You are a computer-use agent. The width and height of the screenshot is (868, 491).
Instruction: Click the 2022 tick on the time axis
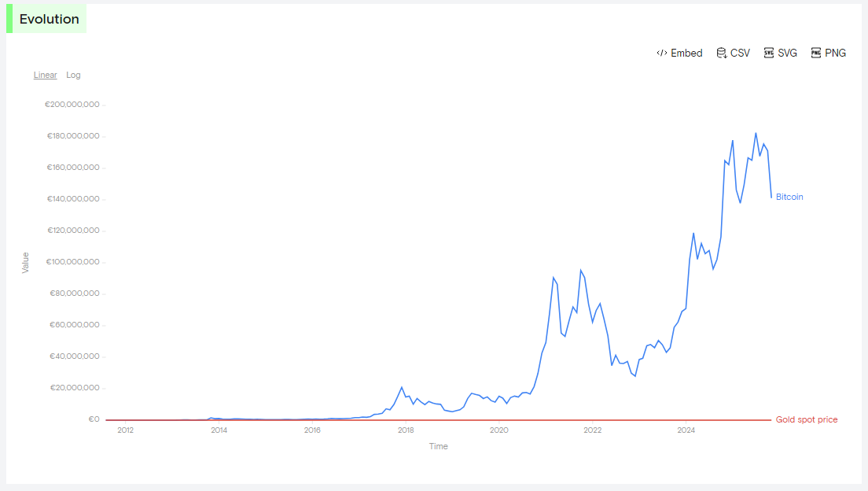pos(592,430)
